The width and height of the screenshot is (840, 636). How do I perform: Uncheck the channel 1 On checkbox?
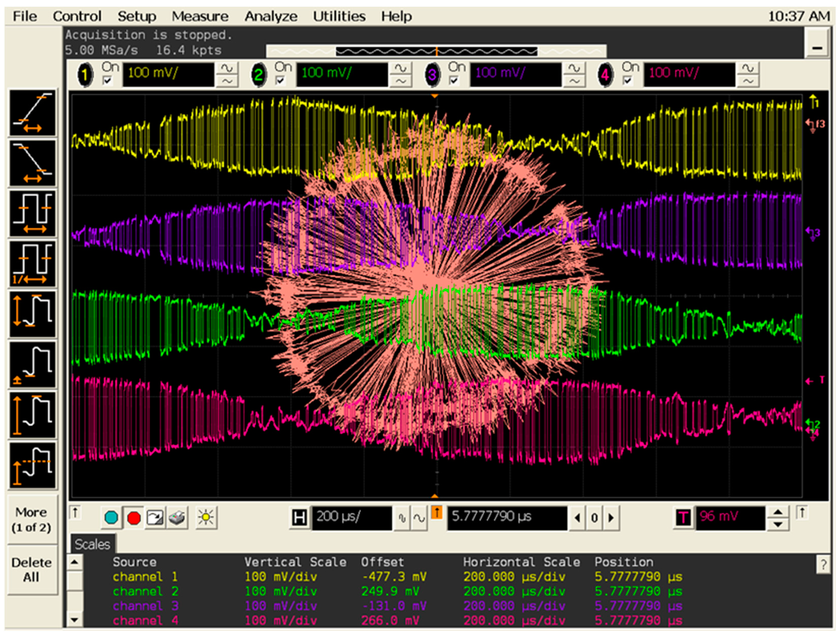click(x=108, y=80)
